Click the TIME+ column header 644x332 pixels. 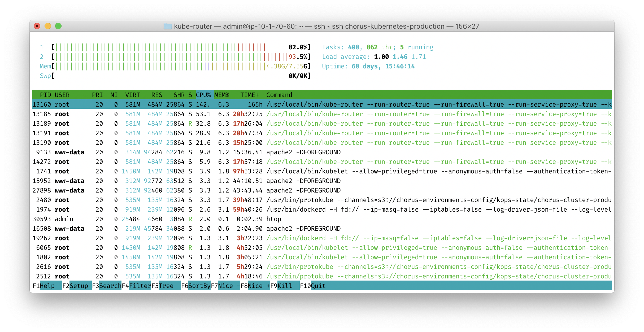click(x=249, y=95)
